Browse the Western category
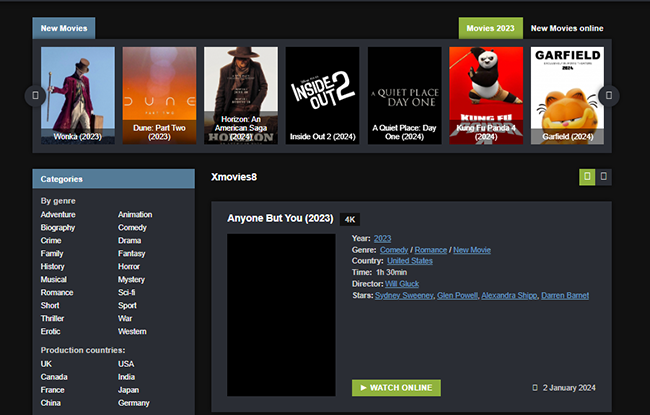 (132, 331)
